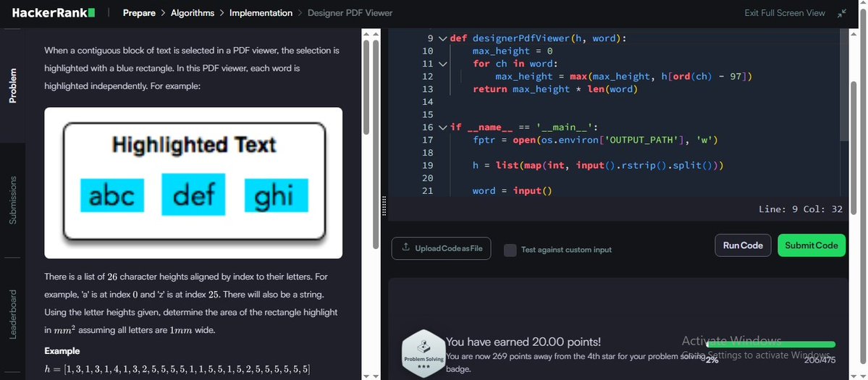868x380 pixels.
Task: Click the 2% progress label
Action: coord(712,360)
